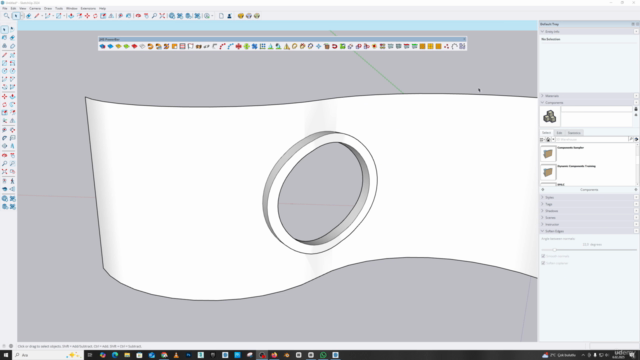This screenshot has width=640, height=360.
Task: Click the 3D Warehouse search field
Action: coord(591,139)
